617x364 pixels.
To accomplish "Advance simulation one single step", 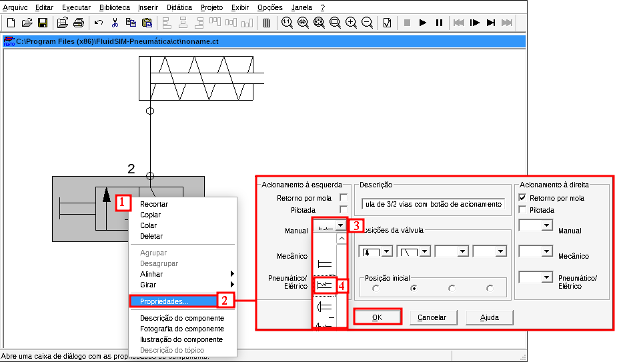I will (475, 23).
